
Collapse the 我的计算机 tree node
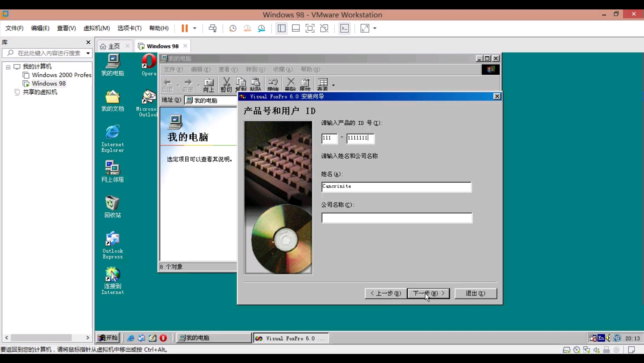(x=8, y=67)
